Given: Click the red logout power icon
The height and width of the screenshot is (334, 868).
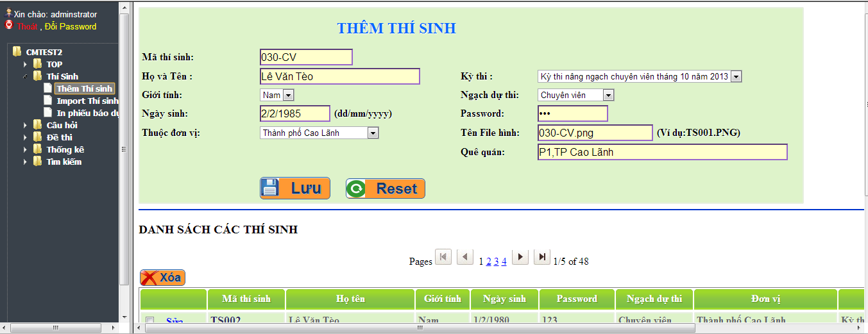Looking at the screenshot, I should coord(9,25).
